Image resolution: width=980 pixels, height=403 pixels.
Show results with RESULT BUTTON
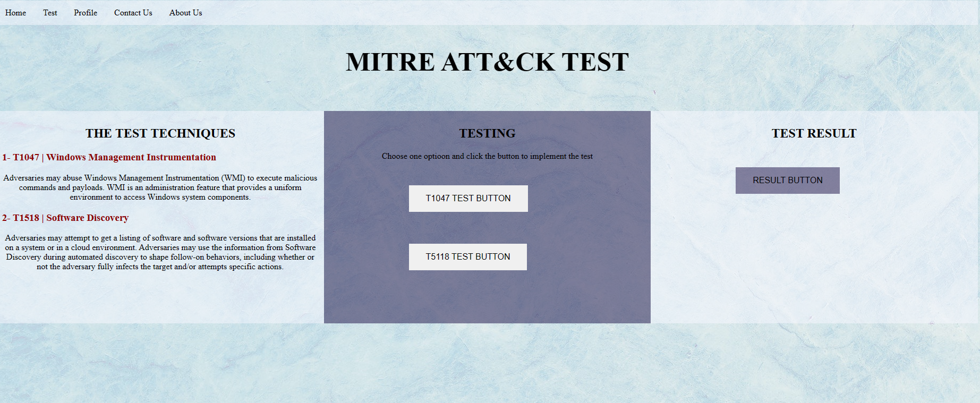point(787,181)
